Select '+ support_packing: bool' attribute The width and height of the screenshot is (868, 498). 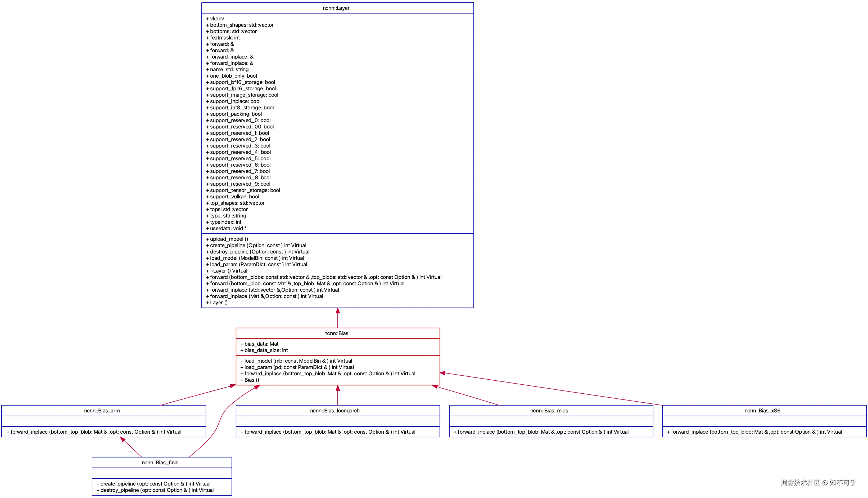tap(234, 114)
